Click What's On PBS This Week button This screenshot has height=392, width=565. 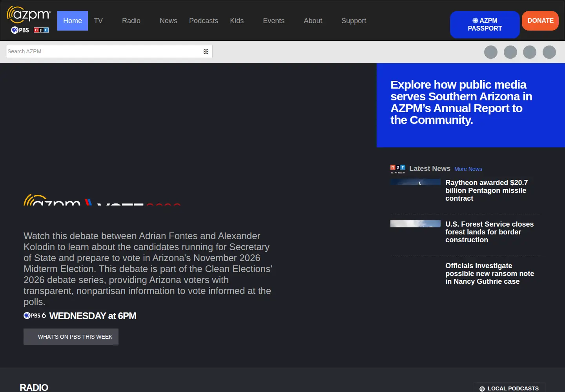click(x=71, y=337)
